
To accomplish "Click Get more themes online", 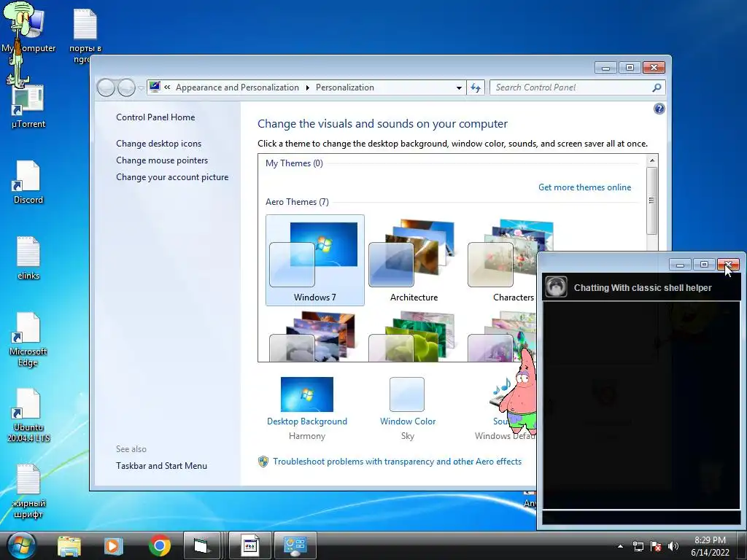I will click(584, 187).
